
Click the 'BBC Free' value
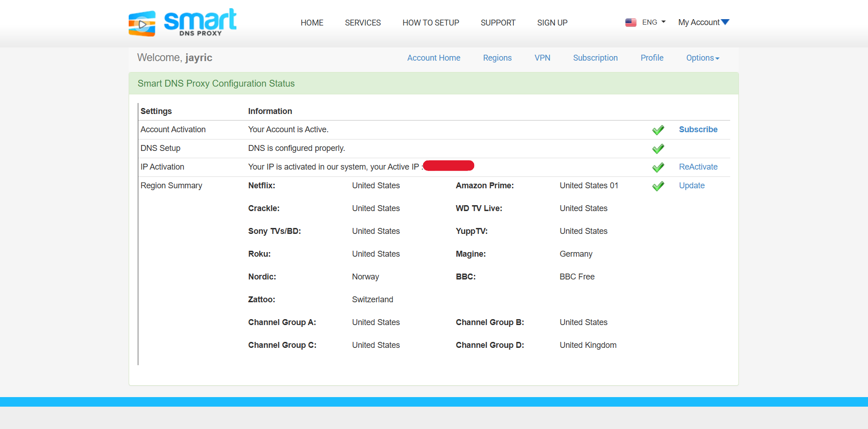pos(577,277)
